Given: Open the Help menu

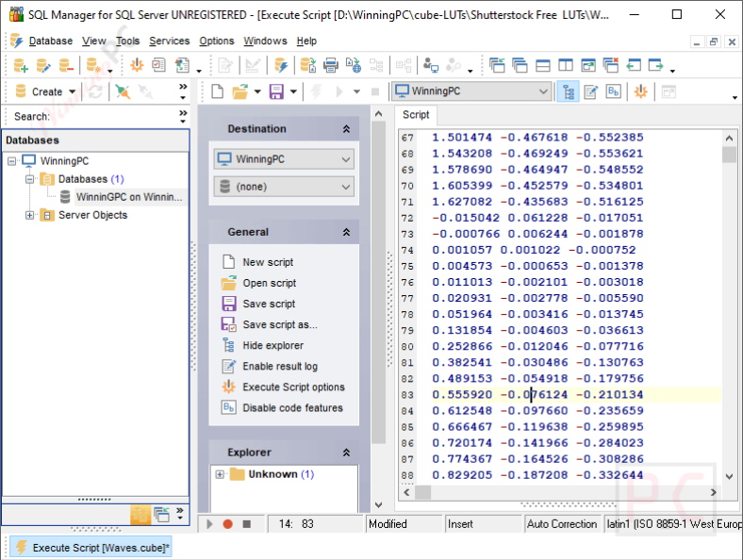Looking at the screenshot, I should [x=306, y=41].
